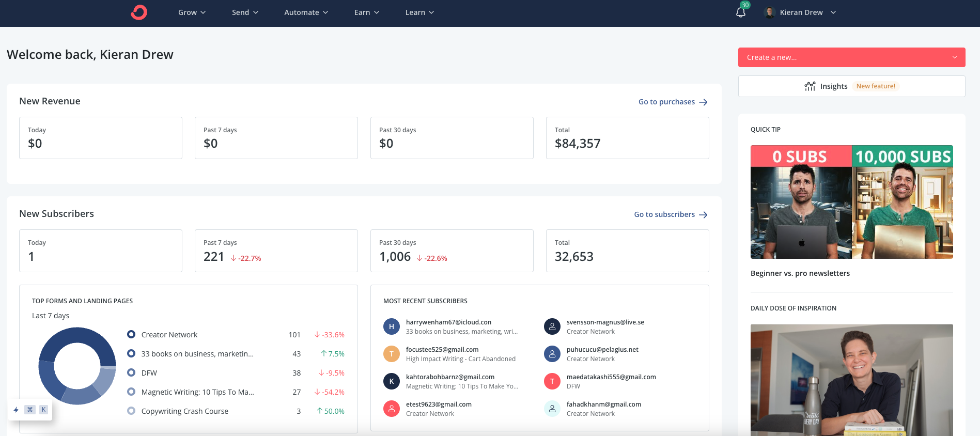
Task: Click the Insights chart icon
Action: pyautogui.click(x=810, y=86)
